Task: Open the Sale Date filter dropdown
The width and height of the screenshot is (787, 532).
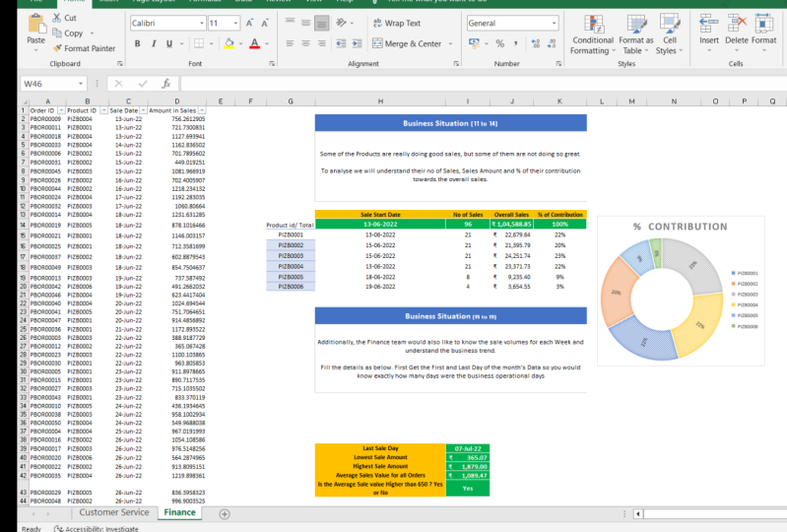Action: pyautogui.click(x=143, y=110)
